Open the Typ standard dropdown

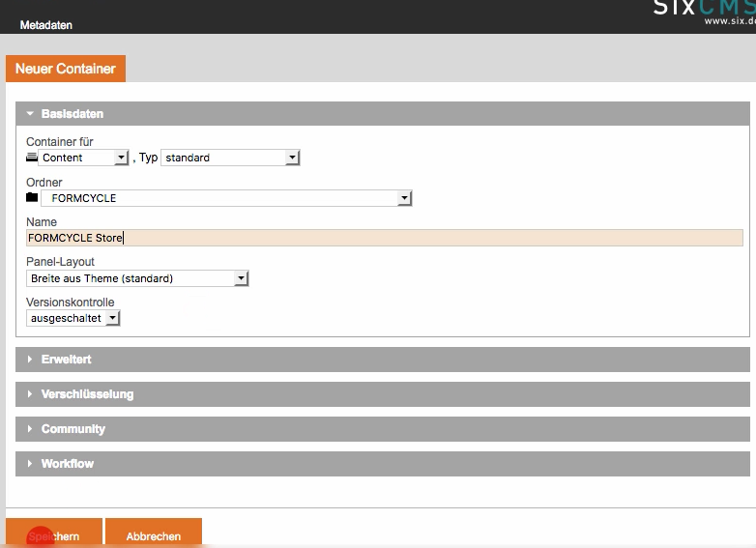(x=230, y=158)
